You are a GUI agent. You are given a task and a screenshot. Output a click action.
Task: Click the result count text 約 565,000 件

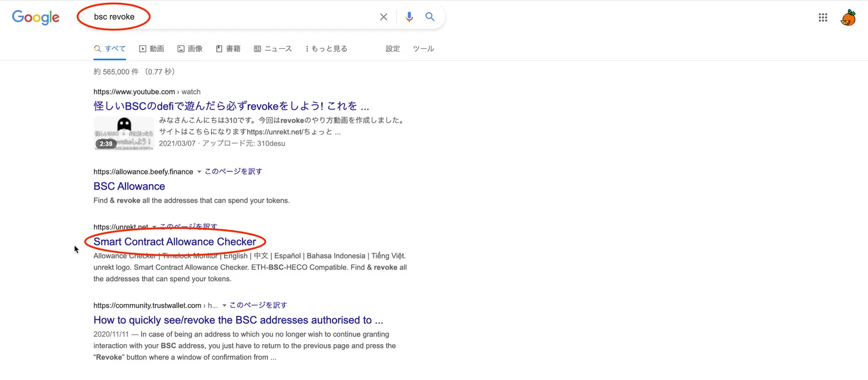tap(116, 72)
